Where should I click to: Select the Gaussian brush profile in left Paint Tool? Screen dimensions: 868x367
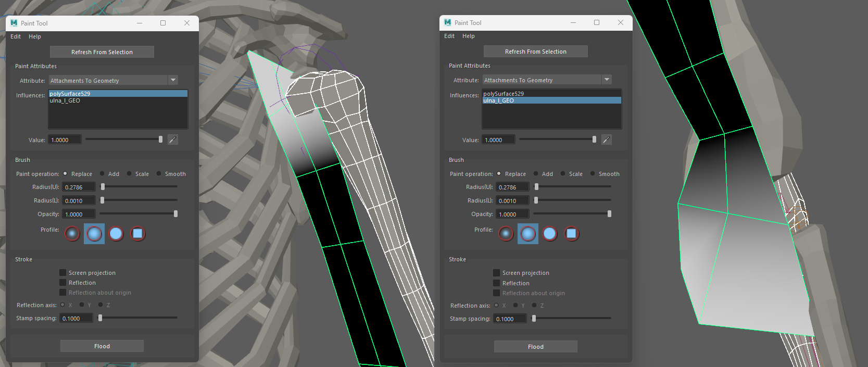72,234
